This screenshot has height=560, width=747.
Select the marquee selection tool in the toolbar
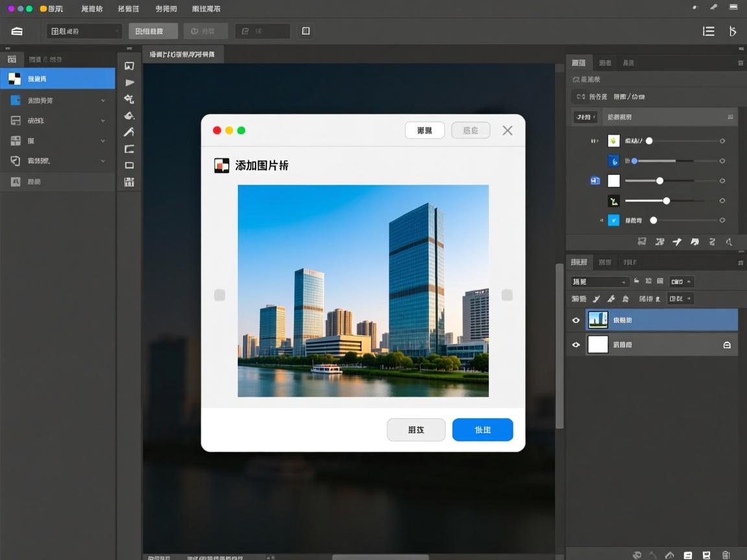click(x=129, y=65)
